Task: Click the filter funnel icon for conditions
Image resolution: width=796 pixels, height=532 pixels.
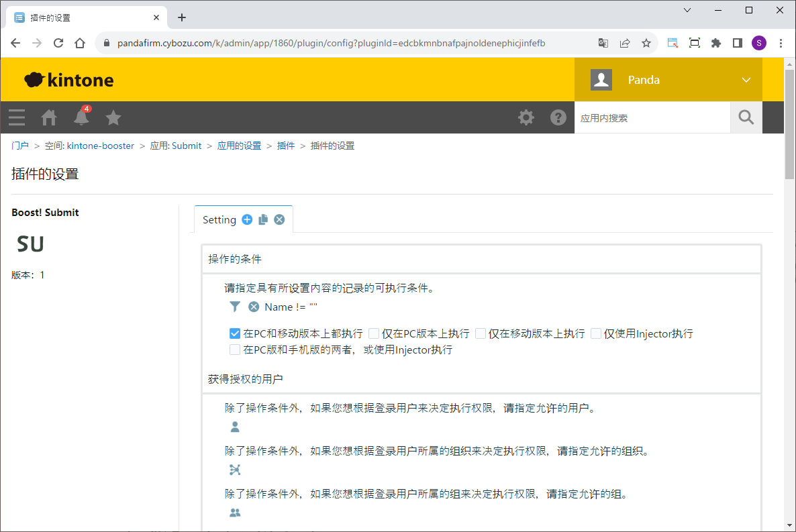Action: point(235,307)
